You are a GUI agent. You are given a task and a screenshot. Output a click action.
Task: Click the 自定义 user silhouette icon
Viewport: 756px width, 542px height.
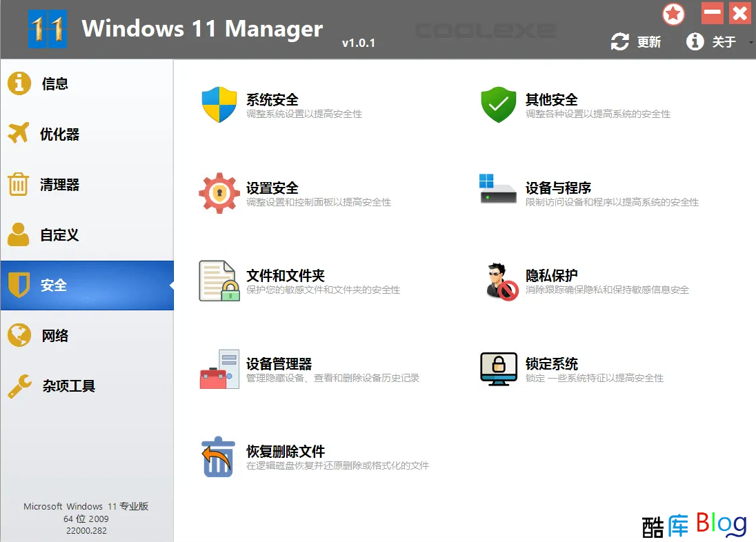pyautogui.click(x=19, y=234)
